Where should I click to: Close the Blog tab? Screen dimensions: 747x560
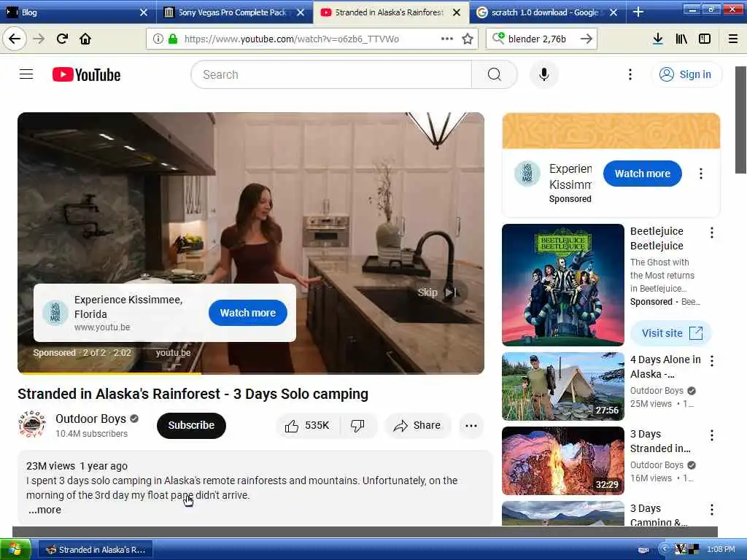[144, 12]
